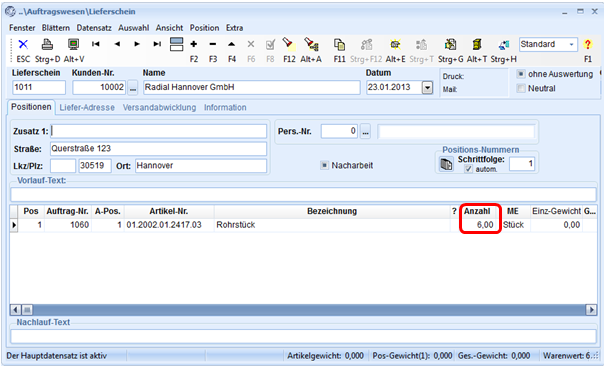Image resolution: width=604 pixels, height=366 pixels.
Task: Select article number cell 01.2002.01.2417.03
Action: [x=169, y=225]
